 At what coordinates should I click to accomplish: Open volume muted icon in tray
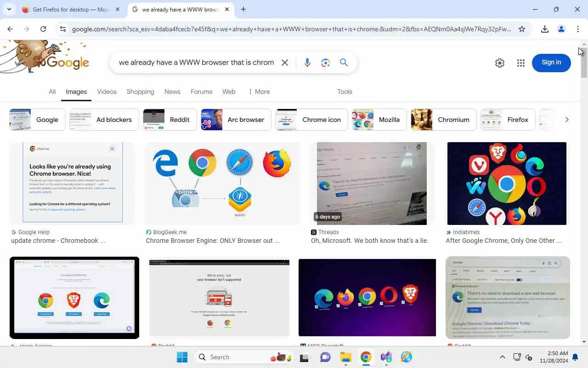[529, 357]
